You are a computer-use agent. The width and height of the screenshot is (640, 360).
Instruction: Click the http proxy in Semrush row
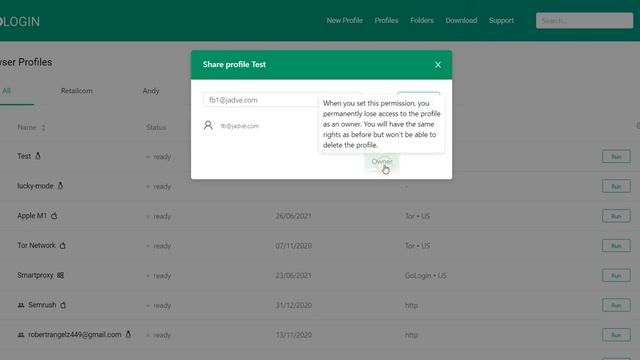point(411,305)
